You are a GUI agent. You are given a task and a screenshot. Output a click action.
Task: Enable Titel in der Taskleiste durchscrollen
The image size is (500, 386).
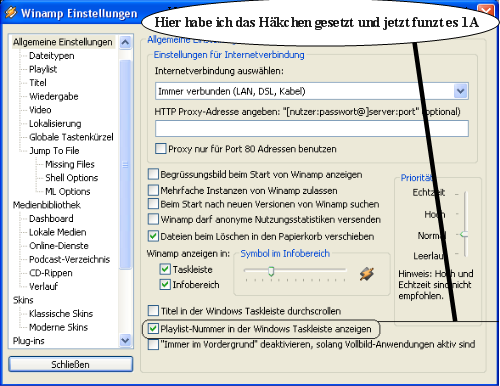(153, 311)
